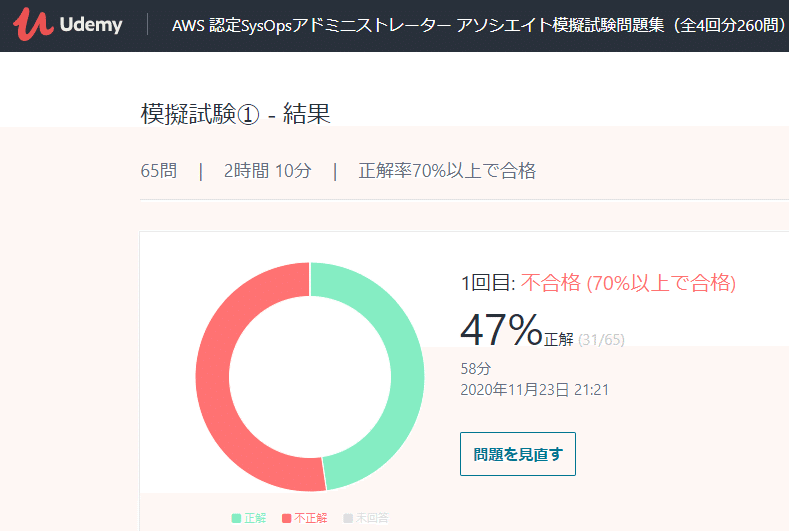
Task: Toggle the 未回答 legend entry
Action: point(366,518)
